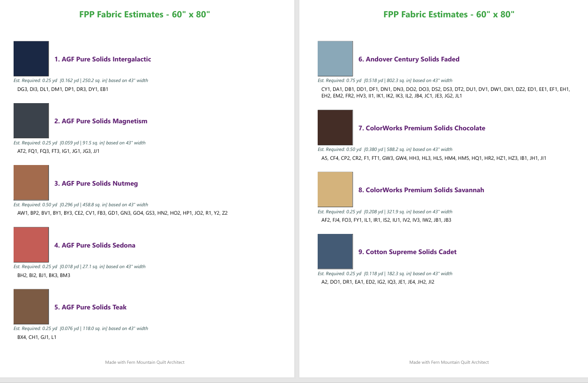Click heading '1. AGF Pure Solids Intergalactic'
This screenshot has width=588, height=383.
coord(103,59)
